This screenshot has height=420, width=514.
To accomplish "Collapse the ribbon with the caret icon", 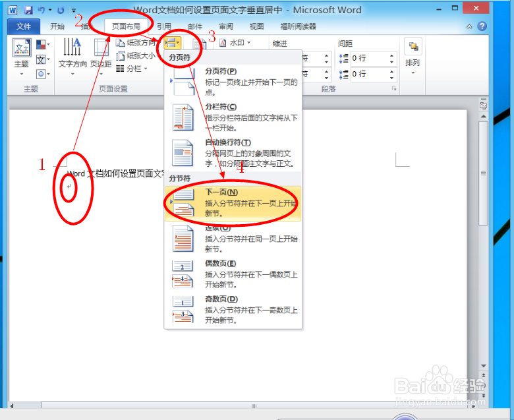I will click(x=469, y=26).
